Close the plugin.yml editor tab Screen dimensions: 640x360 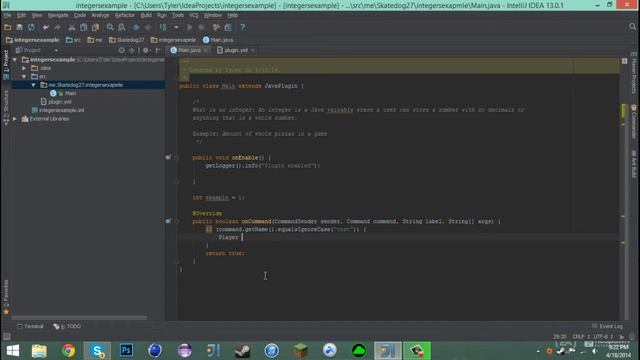point(253,50)
